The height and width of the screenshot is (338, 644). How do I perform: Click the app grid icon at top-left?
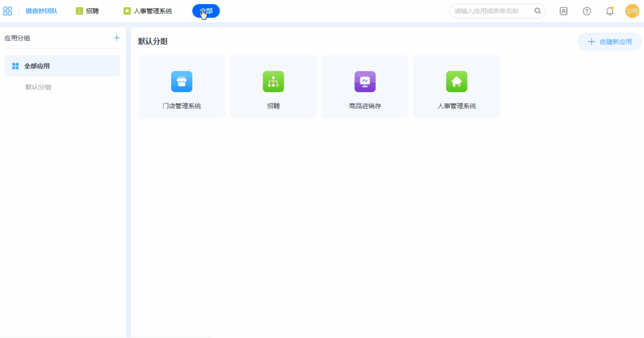coord(8,11)
